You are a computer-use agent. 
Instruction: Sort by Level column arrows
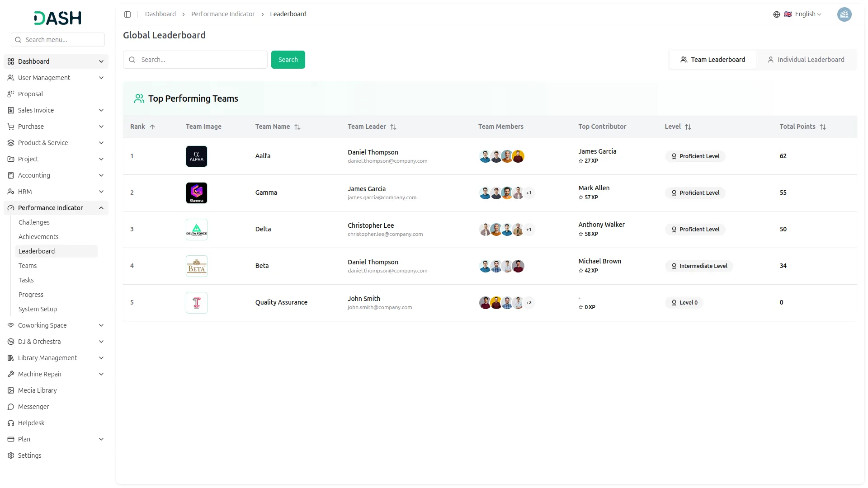click(x=688, y=127)
